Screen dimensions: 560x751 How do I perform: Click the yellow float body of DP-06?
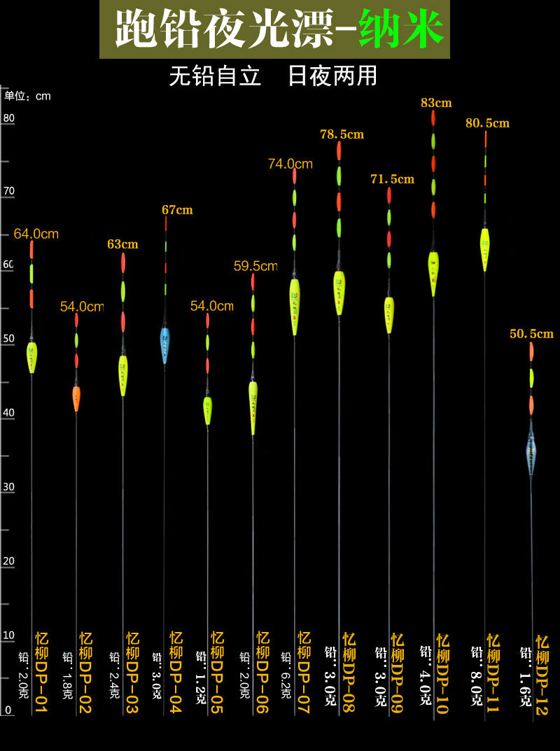coord(253,407)
